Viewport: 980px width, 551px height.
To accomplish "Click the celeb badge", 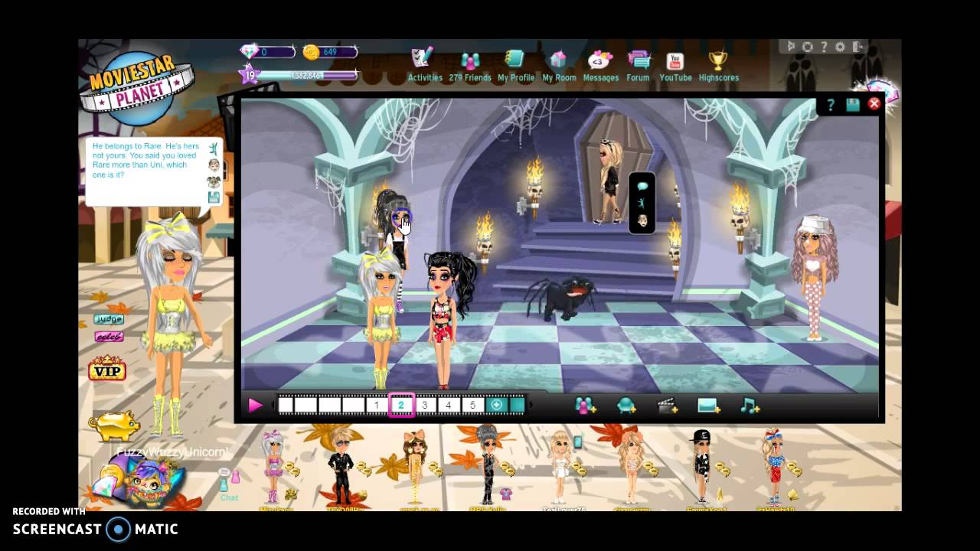I will point(109,337).
